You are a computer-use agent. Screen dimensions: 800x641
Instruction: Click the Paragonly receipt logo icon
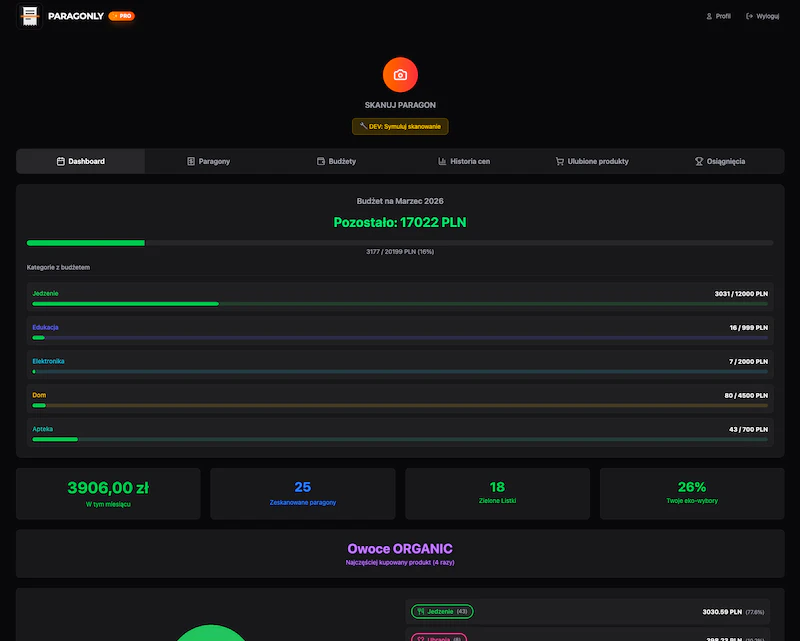tap(30, 16)
